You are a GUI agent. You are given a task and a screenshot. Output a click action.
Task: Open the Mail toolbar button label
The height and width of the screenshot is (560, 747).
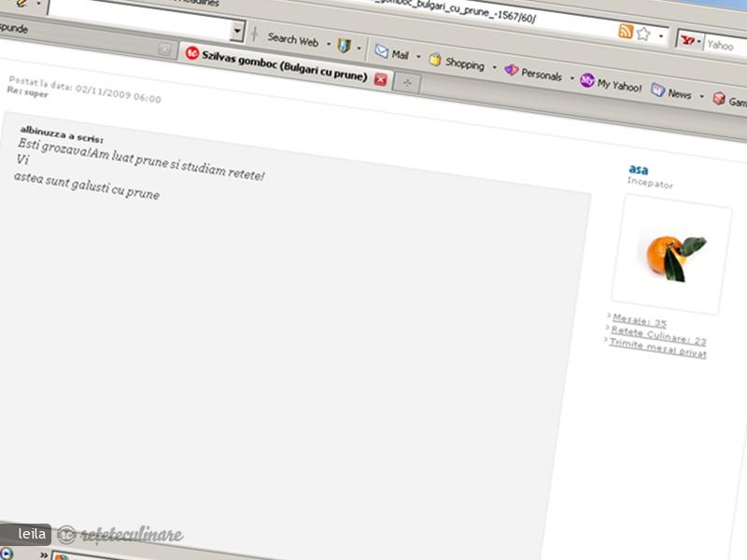click(401, 55)
